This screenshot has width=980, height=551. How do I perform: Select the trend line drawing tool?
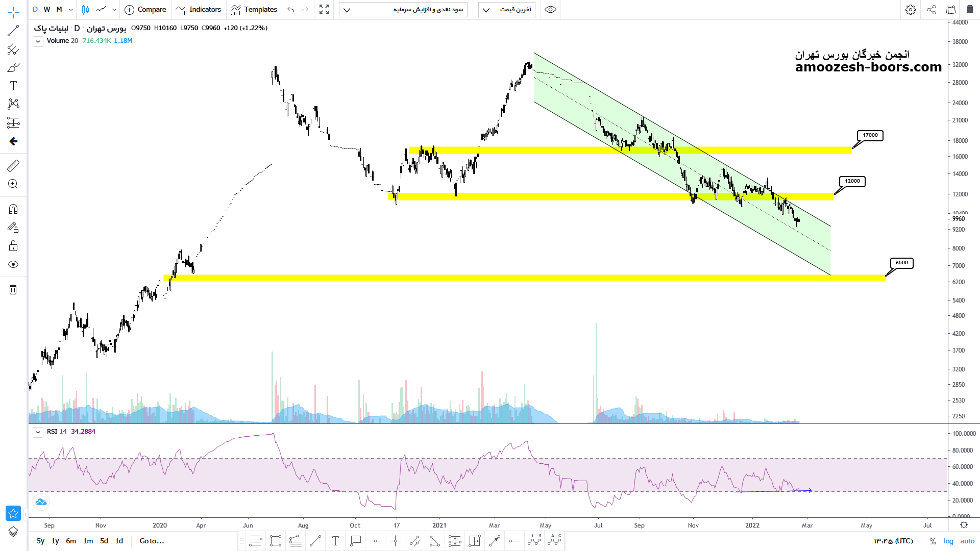point(13,31)
